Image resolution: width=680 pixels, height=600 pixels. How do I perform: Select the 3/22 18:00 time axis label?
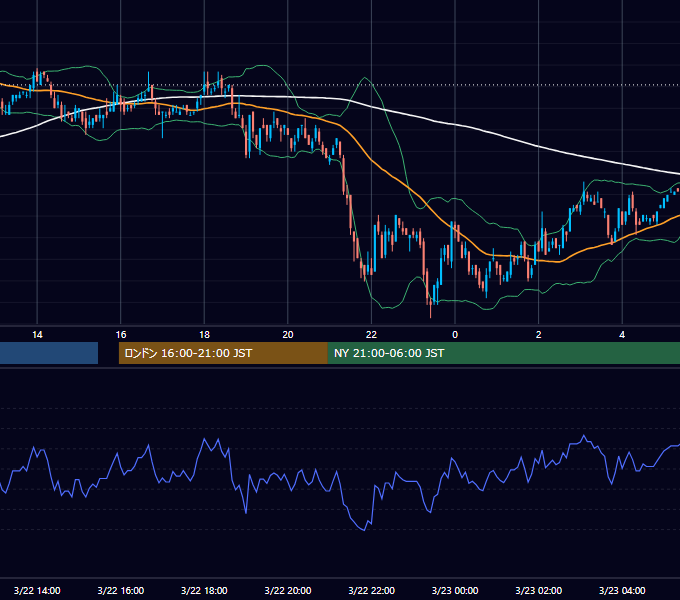click(204, 590)
